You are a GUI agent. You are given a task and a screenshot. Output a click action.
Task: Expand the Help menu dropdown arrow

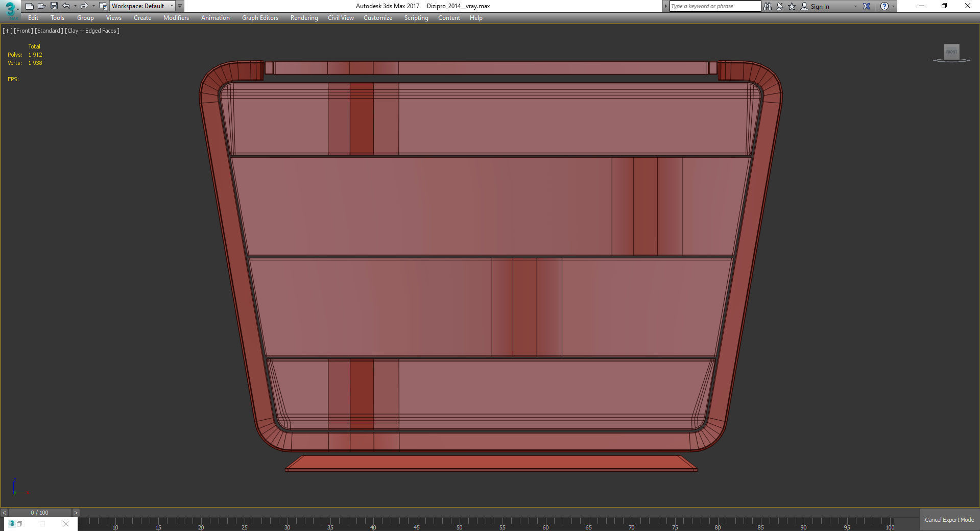893,7
